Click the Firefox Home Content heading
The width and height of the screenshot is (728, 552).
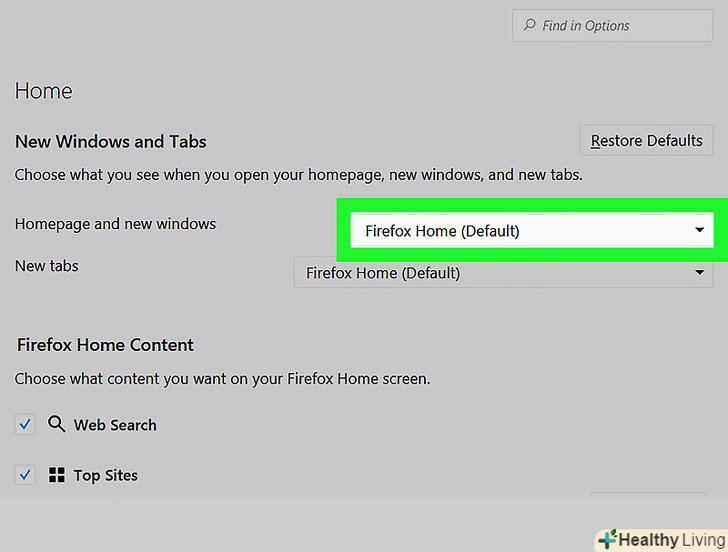[x=105, y=345]
